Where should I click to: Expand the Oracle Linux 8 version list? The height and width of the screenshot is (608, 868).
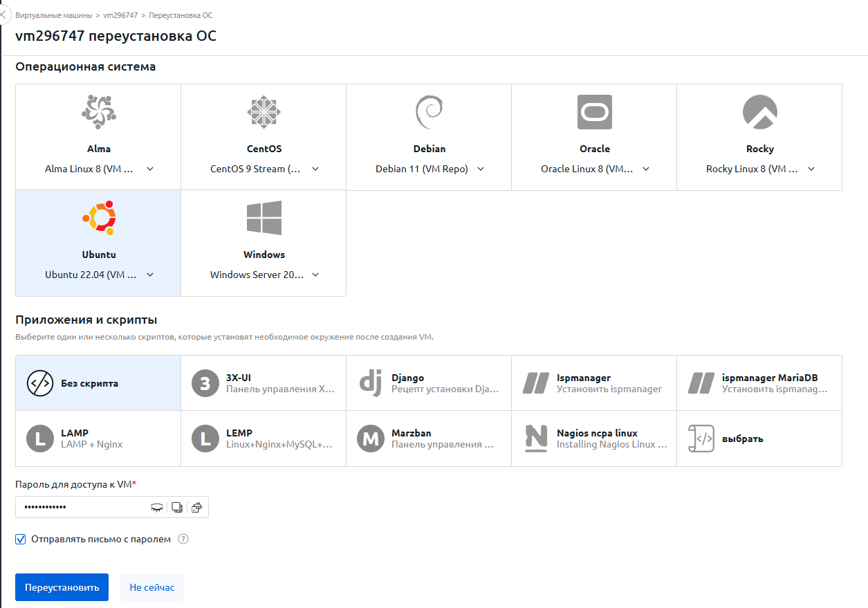[x=646, y=169]
